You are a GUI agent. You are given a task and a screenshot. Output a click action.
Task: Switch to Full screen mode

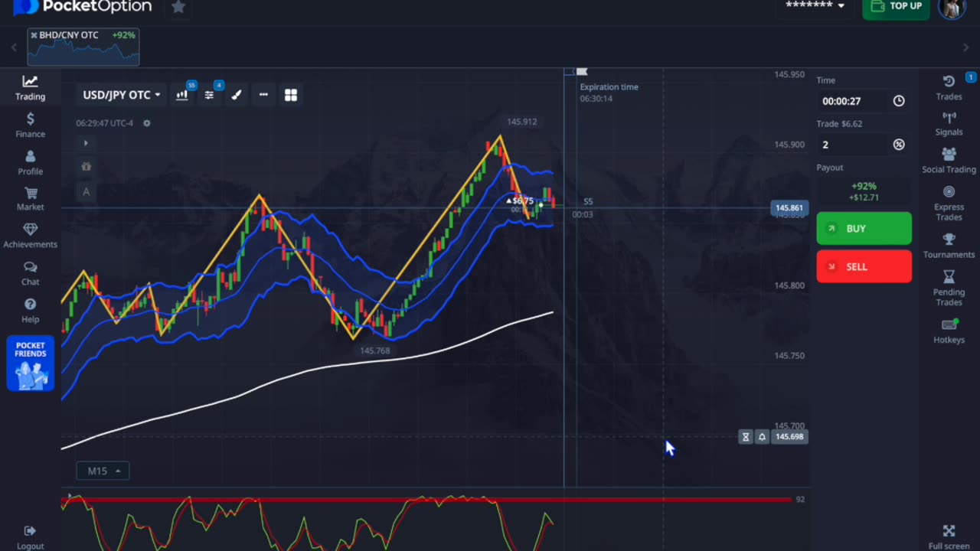[949, 537]
